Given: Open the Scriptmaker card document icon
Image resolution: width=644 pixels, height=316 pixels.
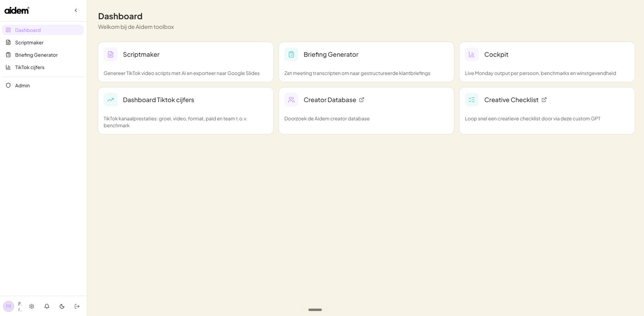Looking at the screenshot, I should tap(110, 54).
